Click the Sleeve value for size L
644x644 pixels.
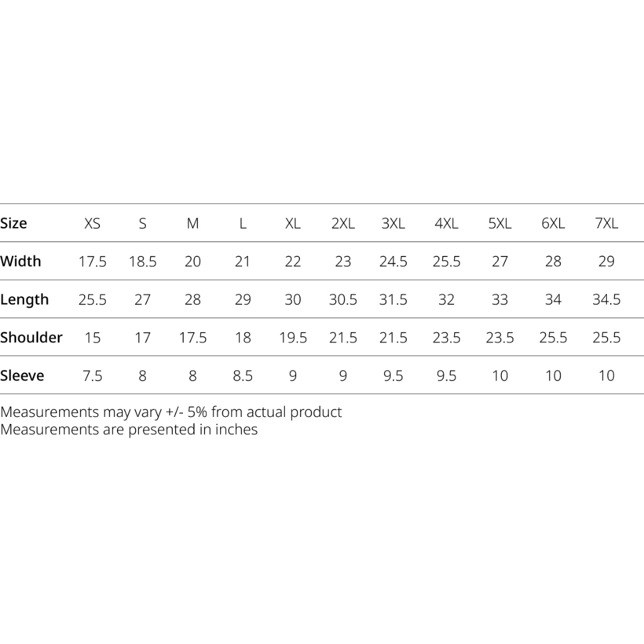coord(242,375)
